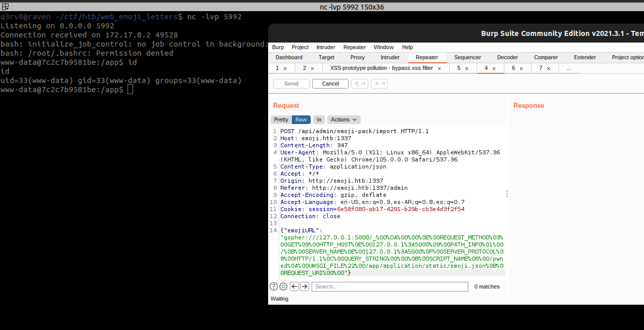644x330 pixels.
Task: Open the Help menu
Action: [407, 47]
